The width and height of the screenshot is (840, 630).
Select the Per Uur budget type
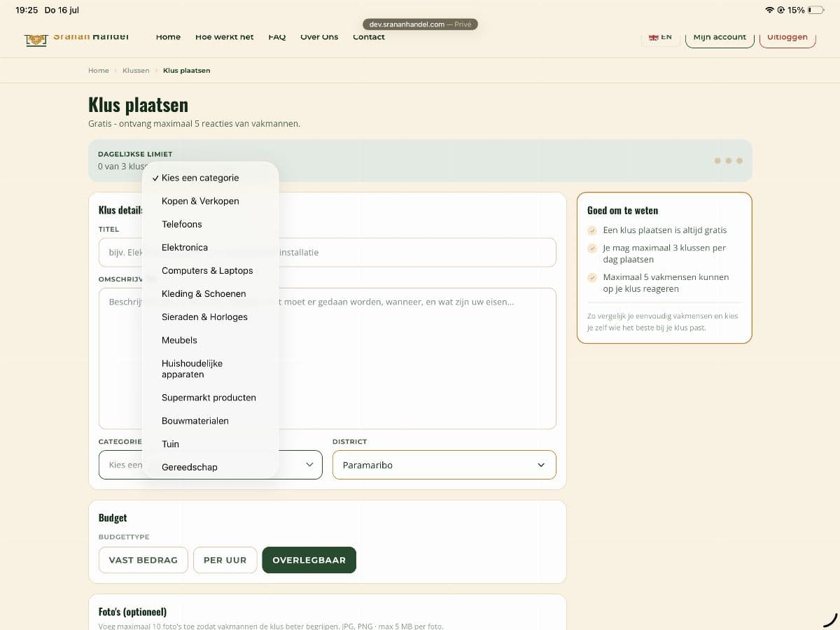[225, 560]
